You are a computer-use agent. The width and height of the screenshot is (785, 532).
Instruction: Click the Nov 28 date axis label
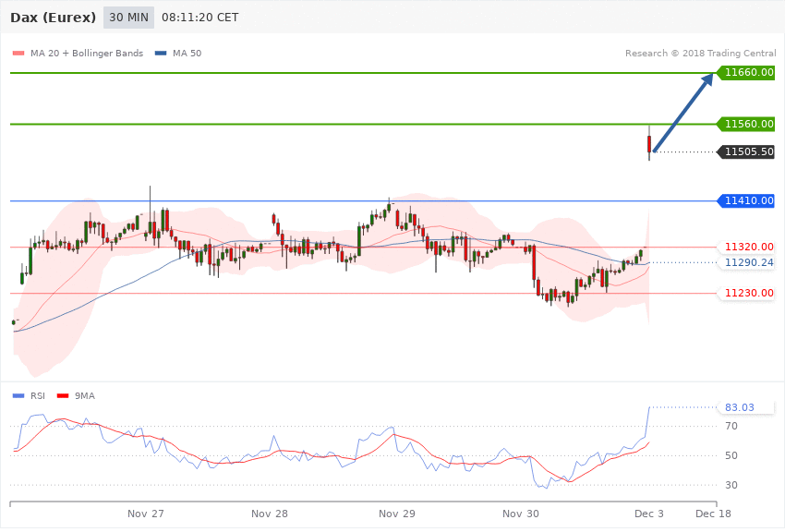tap(270, 514)
